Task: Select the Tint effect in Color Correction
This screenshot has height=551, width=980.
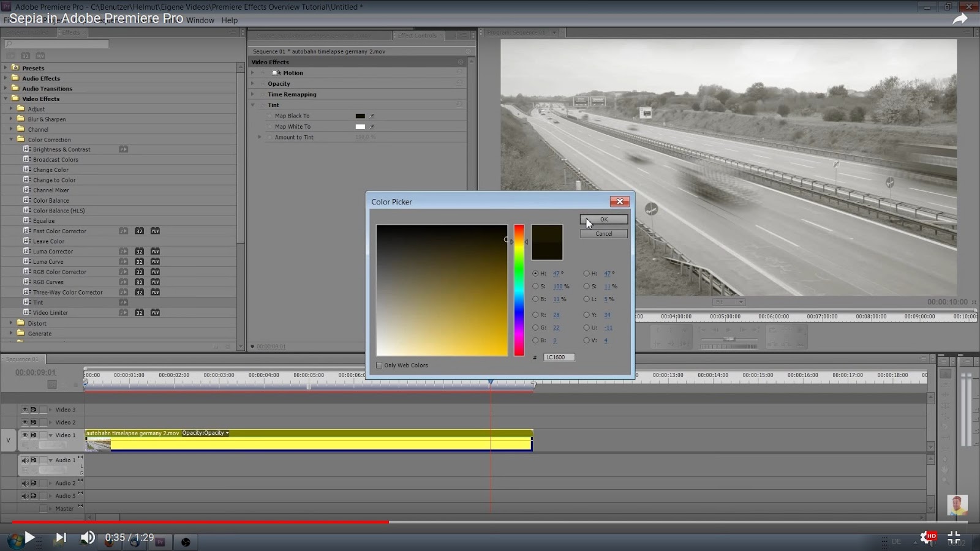Action: [x=38, y=302]
